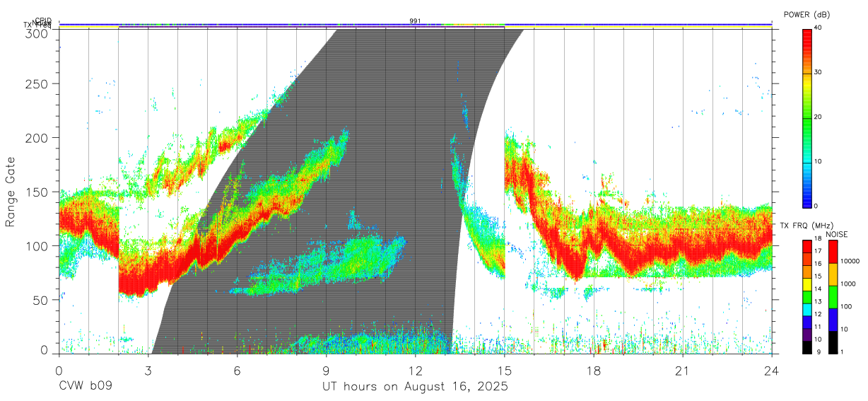Select the red segment of NOISE colorbar
The image size is (868, 401).
(x=833, y=252)
